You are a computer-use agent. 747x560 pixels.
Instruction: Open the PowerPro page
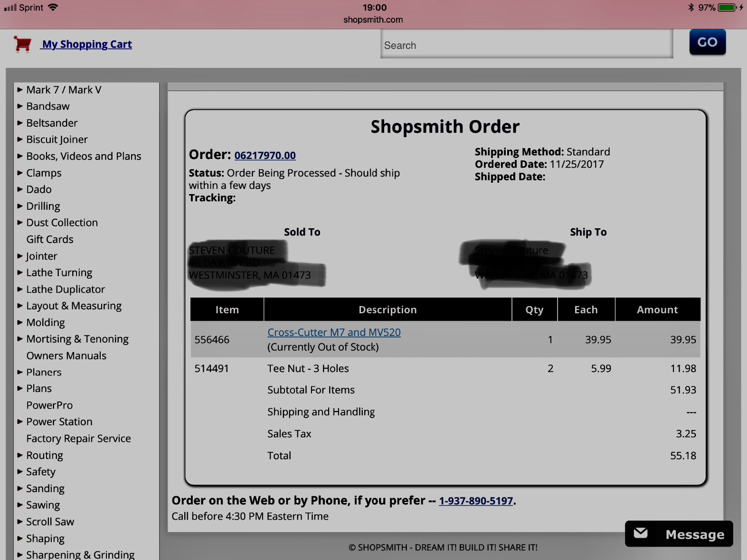49,405
